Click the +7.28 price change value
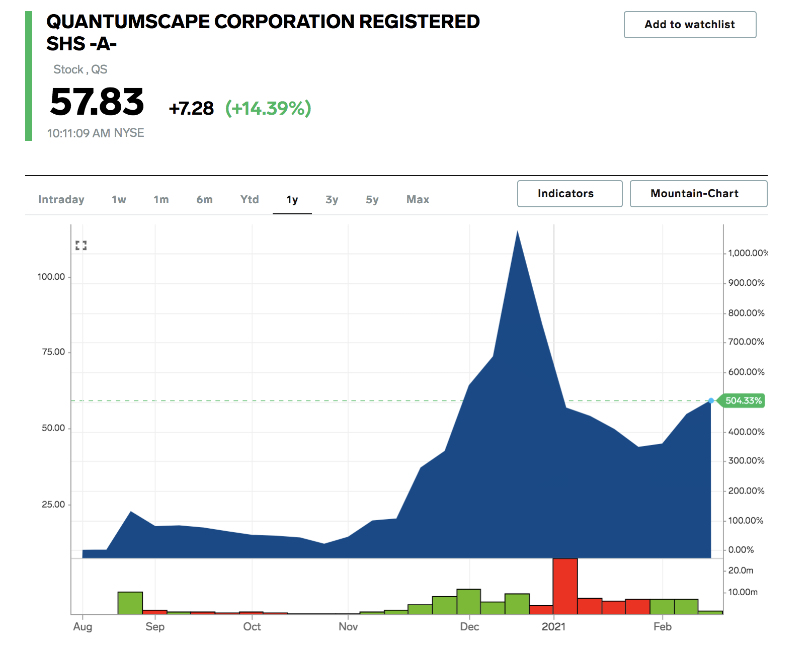Viewport: 812px width, 649px height. tap(191, 108)
